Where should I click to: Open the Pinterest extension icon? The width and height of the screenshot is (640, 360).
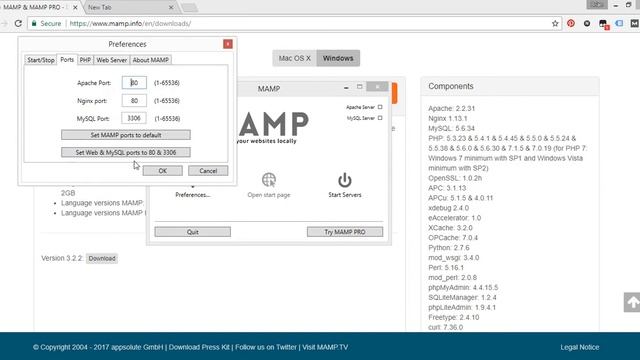pos(571,24)
